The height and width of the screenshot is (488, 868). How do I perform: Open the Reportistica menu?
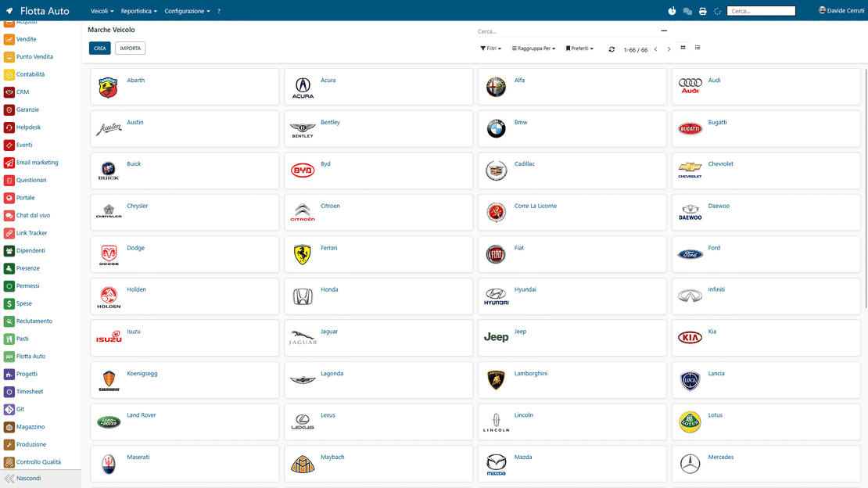pos(139,11)
